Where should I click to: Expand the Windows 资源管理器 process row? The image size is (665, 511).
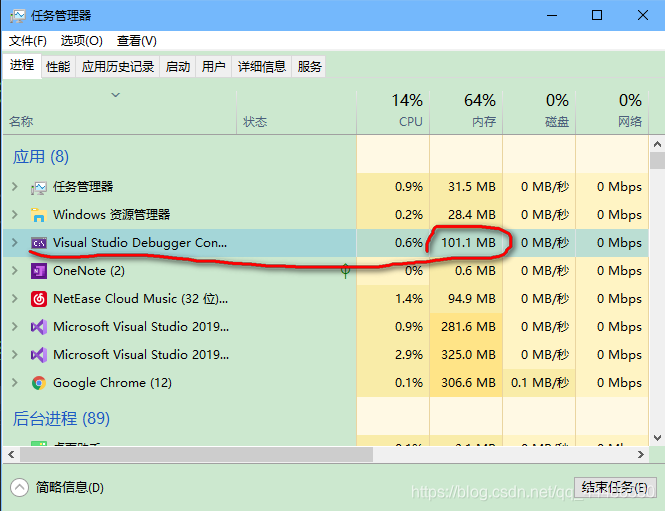(15, 215)
